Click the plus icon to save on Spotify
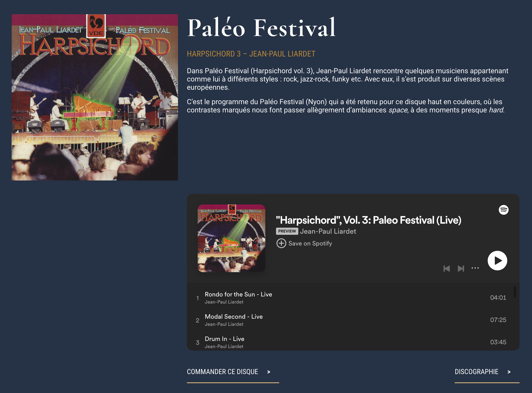532x393 pixels. coord(281,243)
